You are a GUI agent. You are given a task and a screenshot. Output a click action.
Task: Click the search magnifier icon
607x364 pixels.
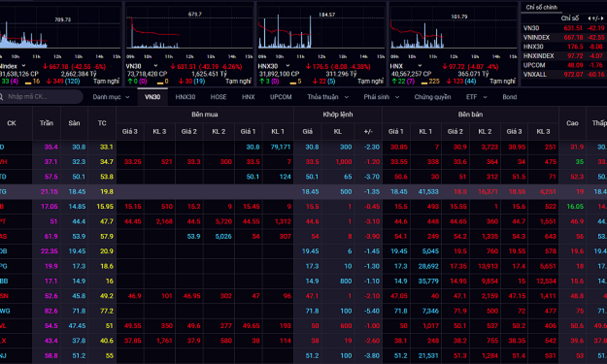click(2, 97)
